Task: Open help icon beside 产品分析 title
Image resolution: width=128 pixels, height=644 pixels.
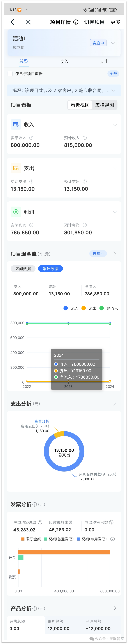Action: coord(35,608)
